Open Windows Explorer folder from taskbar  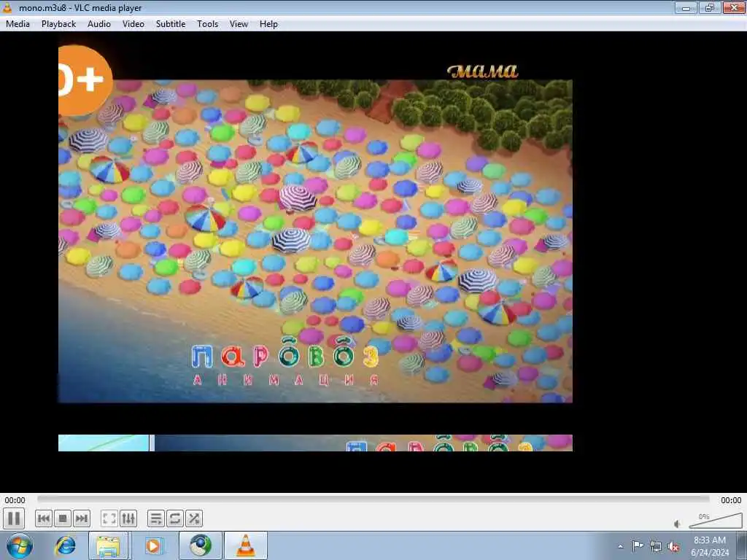[108, 545]
